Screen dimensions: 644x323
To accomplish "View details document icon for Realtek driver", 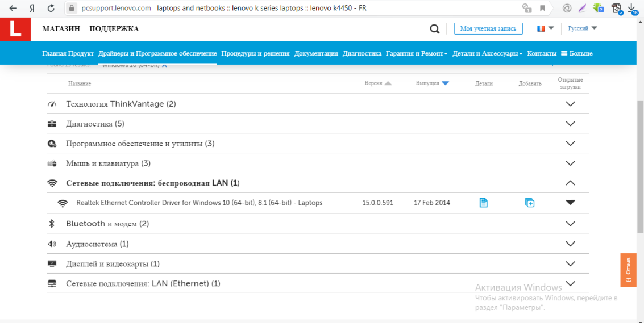I will tap(483, 203).
